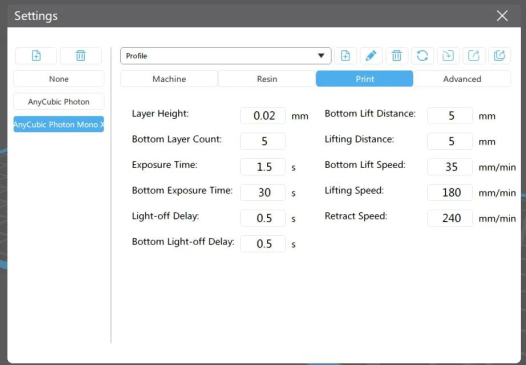This screenshot has height=365, width=526.
Task: Click the Lifting Speed value field
Action: 450,192
